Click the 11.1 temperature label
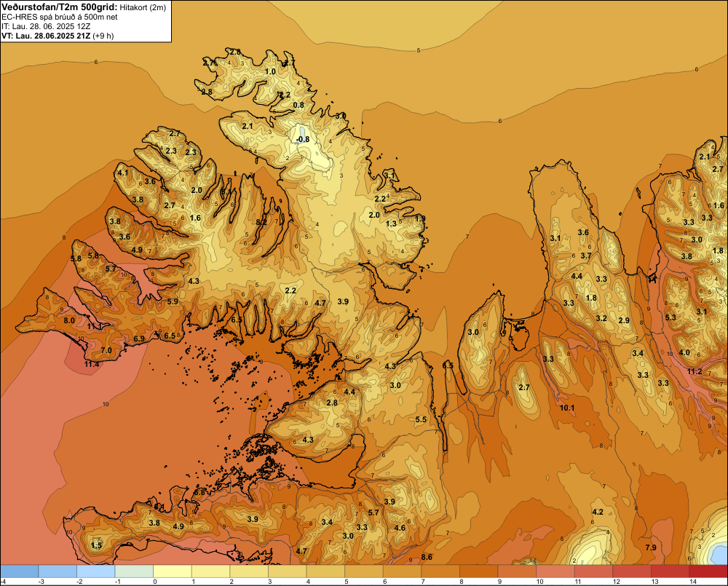The image size is (728, 586). (x=95, y=327)
